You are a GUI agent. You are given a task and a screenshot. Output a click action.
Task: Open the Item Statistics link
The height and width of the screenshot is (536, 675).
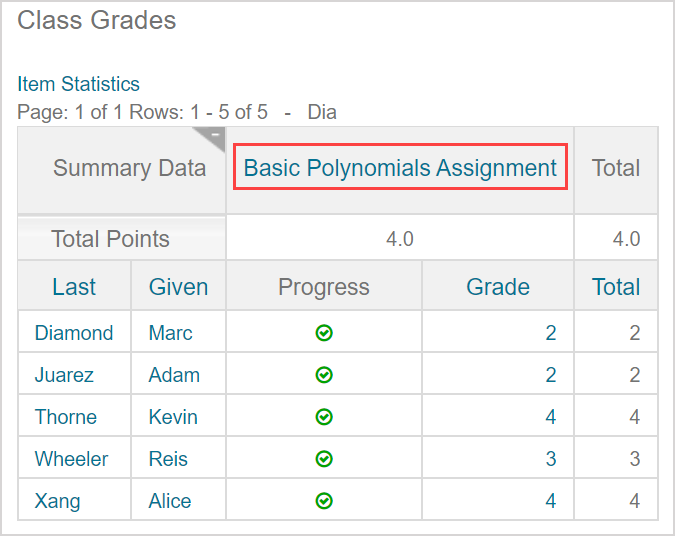pyautogui.click(x=78, y=84)
